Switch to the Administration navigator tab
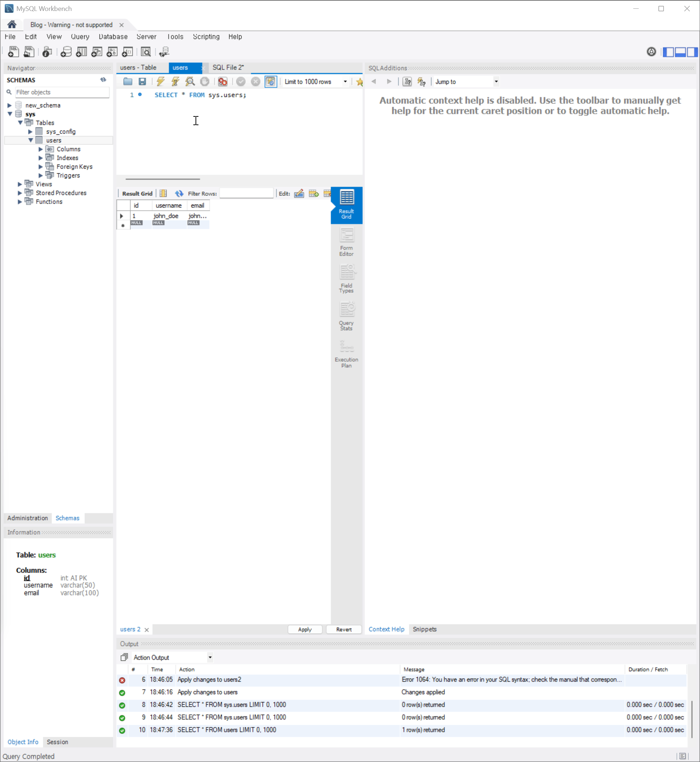This screenshot has width=700, height=762. (x=28, y=518)
